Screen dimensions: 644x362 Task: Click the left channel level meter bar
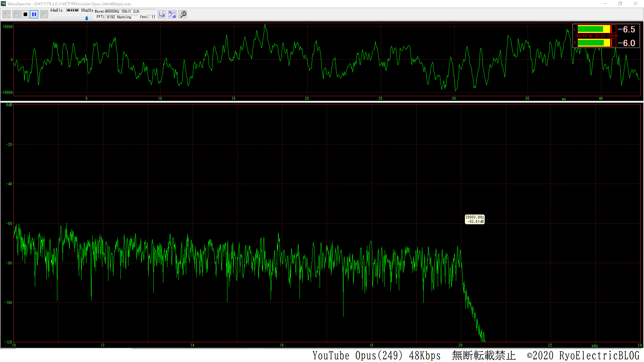(597, 29)
